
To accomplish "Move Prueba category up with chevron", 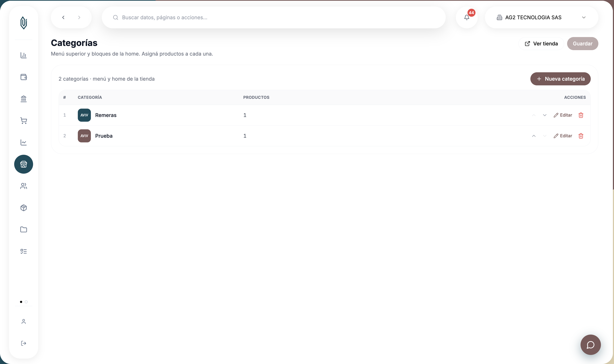I will 534,136.
